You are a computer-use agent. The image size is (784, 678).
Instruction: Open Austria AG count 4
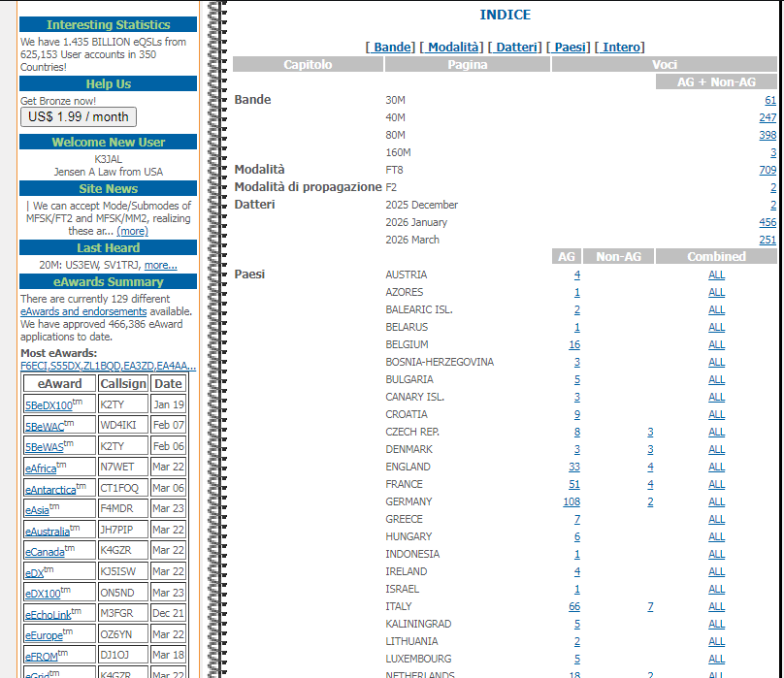click(x=577, y=274)
